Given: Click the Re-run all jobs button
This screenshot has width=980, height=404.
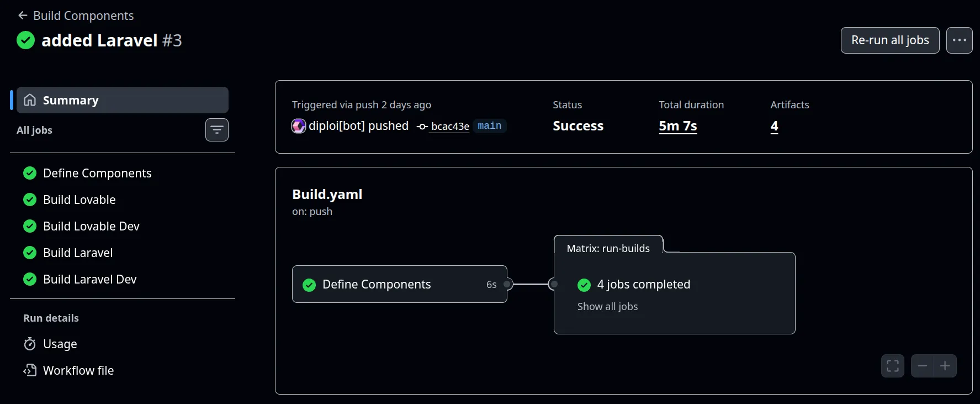Looking at the screenshot, I should coord(890,40).
